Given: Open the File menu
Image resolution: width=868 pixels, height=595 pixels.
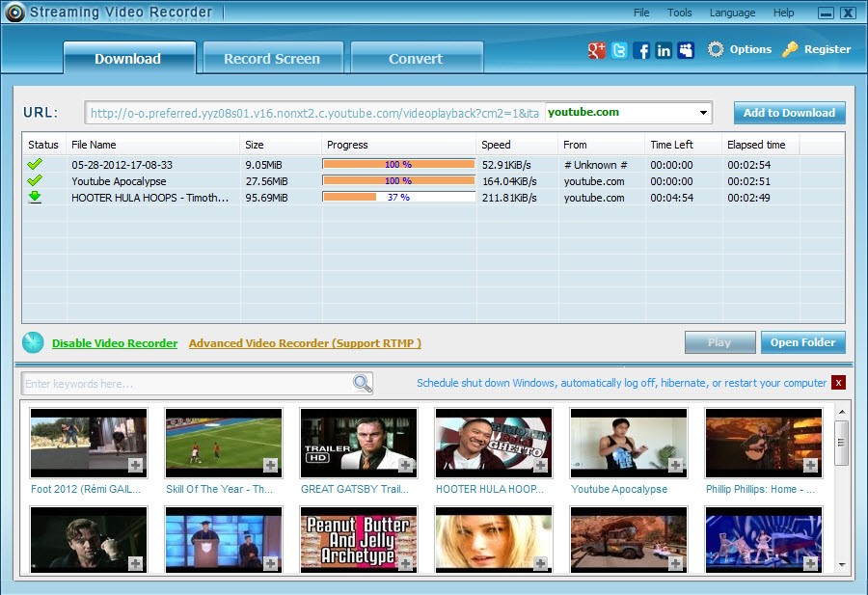Looking at the screenshot, I should (641, 13).
